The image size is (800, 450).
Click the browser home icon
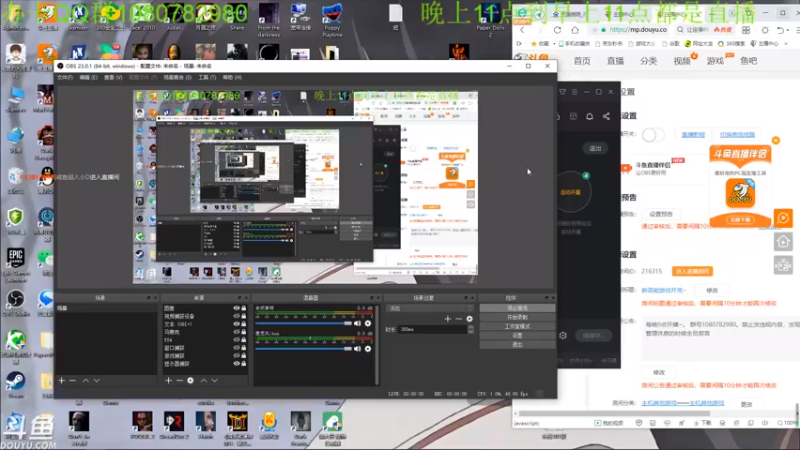click(x=575, y=30)
